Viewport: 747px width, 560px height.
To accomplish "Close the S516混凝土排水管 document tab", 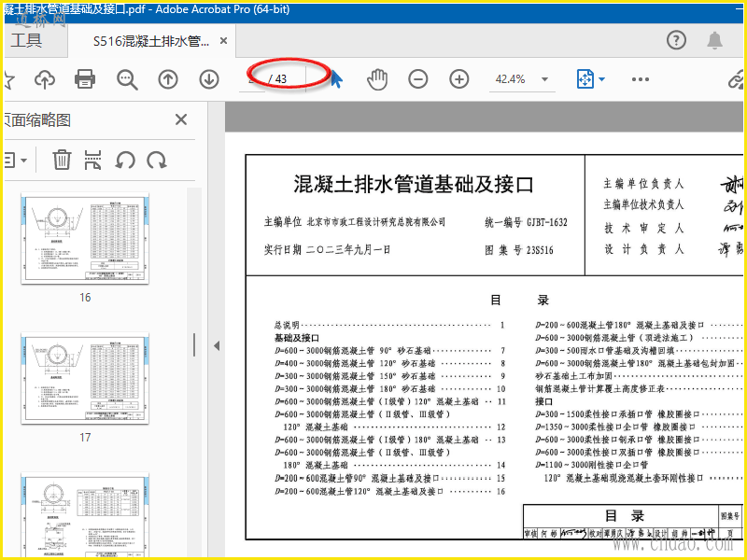I will click(x=223, y=41).
